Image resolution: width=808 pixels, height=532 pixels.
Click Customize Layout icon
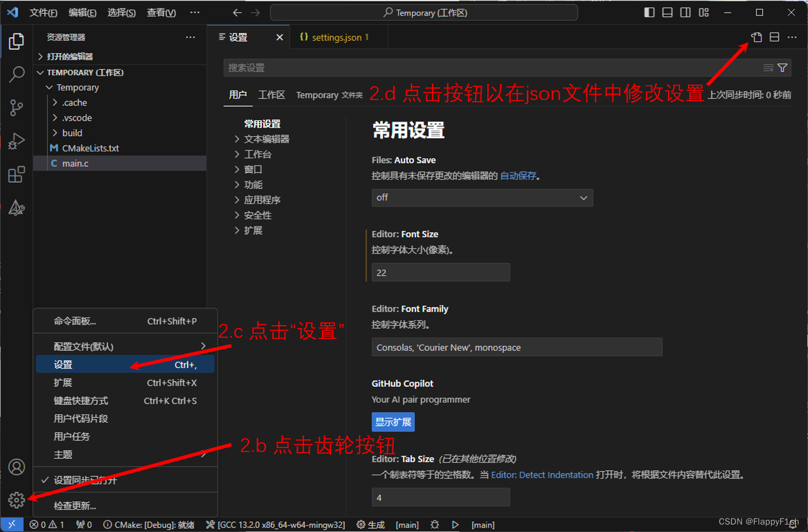click(704, 13)
